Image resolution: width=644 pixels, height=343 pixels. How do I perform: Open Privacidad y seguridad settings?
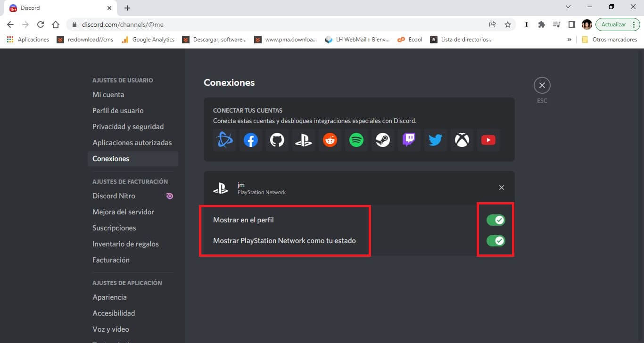pyautogui.click(x=133, y=127)
